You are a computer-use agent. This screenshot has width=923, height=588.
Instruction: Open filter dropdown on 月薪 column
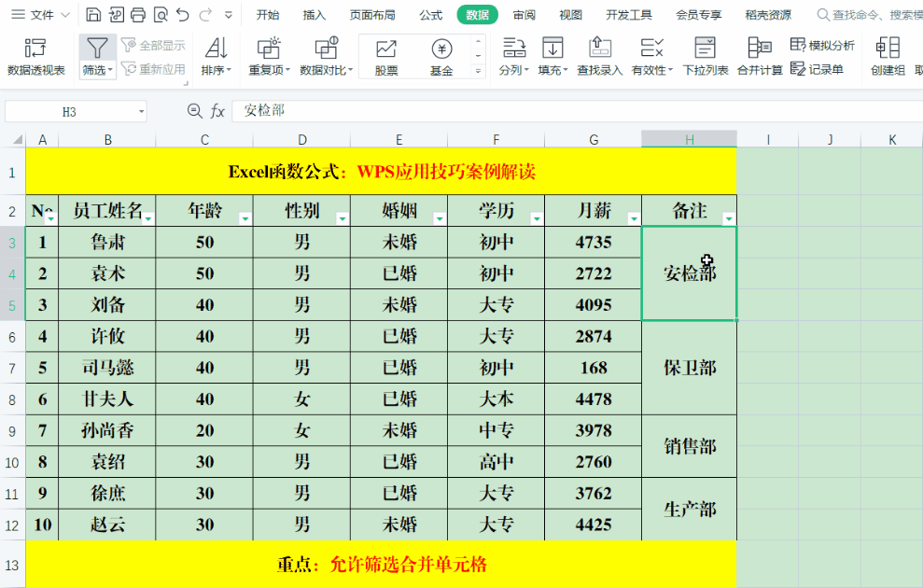(x=634, y=218)
